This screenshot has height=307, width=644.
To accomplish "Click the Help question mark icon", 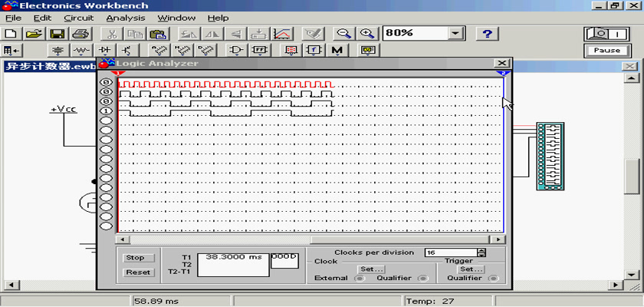I will (x=488, y=34).
